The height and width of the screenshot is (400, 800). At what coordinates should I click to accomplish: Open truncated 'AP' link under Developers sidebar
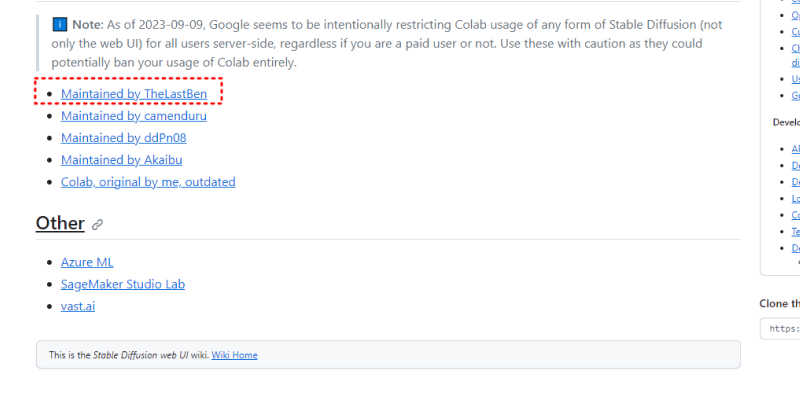795,149
